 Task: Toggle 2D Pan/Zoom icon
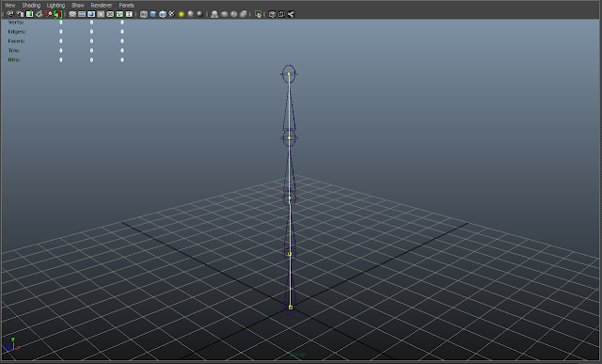click(48, 14)
